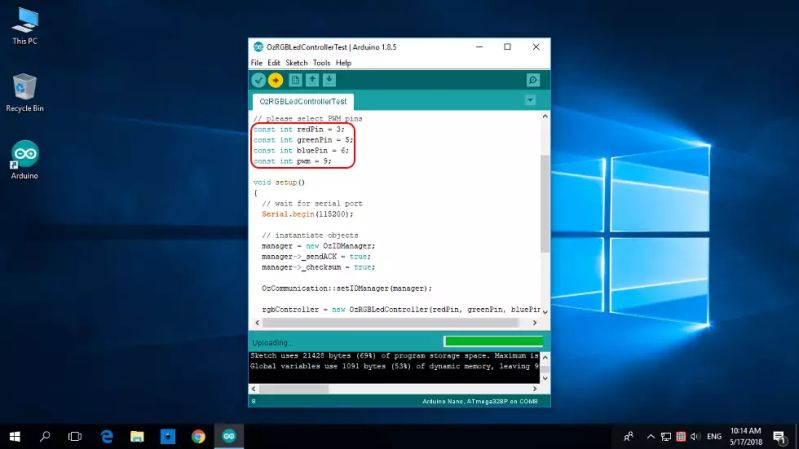
Task: Click console scroll down arrow
Action: click(545, 378)
